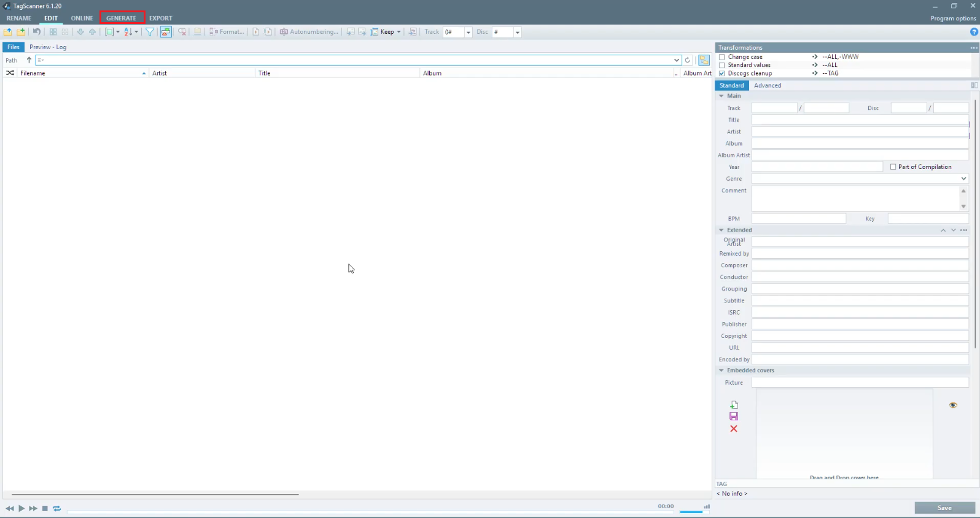Click the shuffle icon beside Filename header
980x518 pixels.
click(x=10, y=73)
